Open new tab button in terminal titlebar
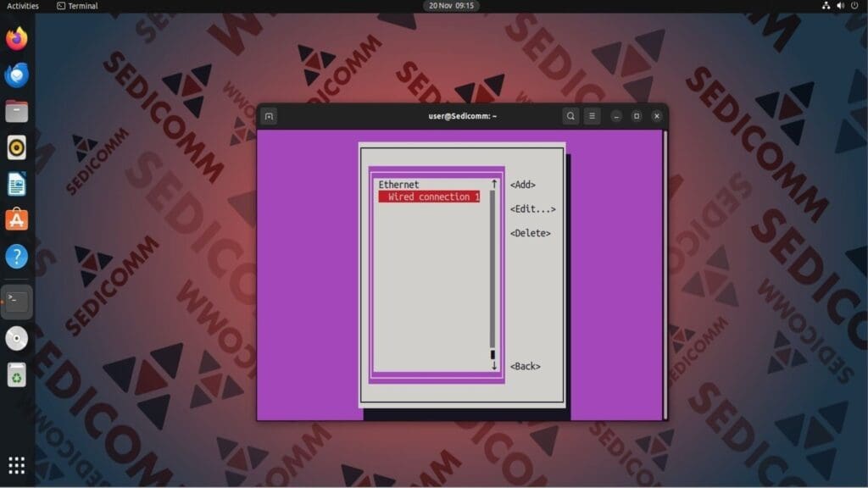868x488 pixels. [269, 116]
